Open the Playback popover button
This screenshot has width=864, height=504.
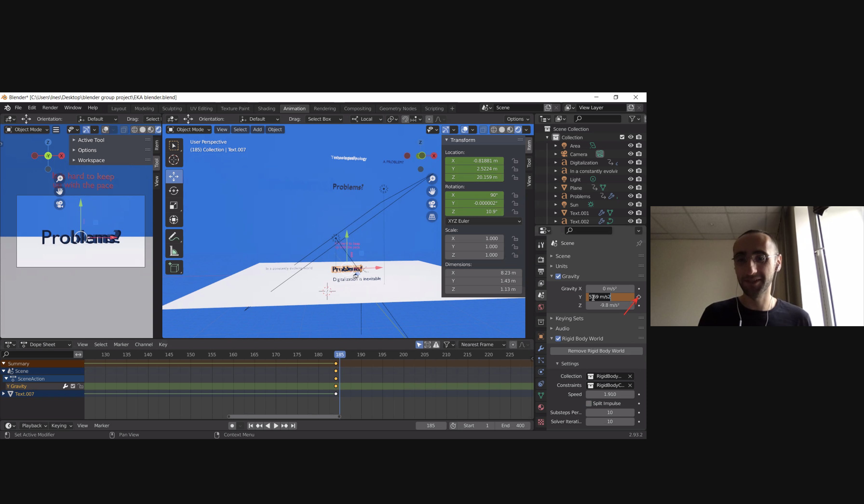click(x=34, y=426)
